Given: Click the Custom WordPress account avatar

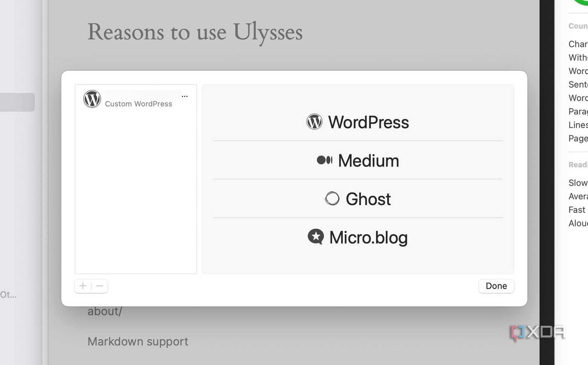Looking at the screenshot, I should pos(92,99).
